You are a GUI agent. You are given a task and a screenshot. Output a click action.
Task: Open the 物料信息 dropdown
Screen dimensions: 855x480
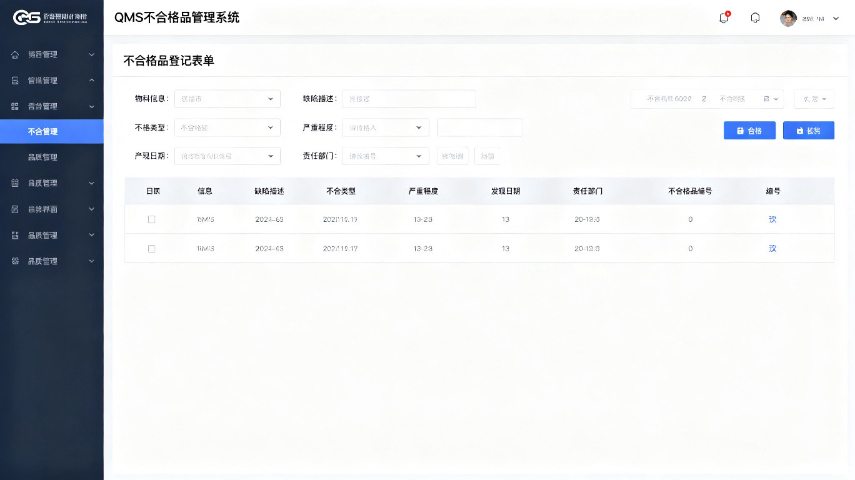[227, 99]
